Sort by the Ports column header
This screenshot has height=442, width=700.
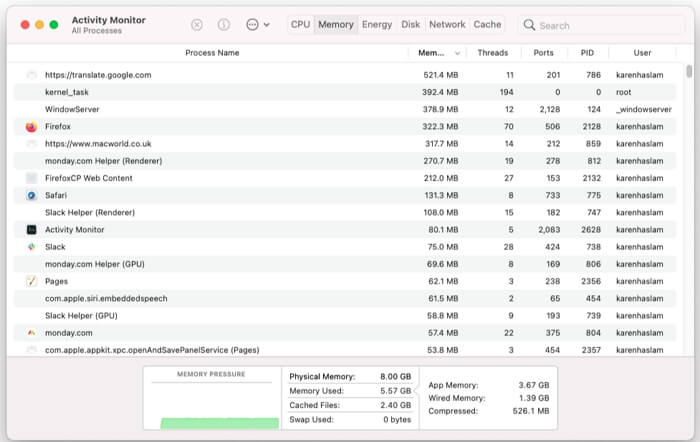543,53
